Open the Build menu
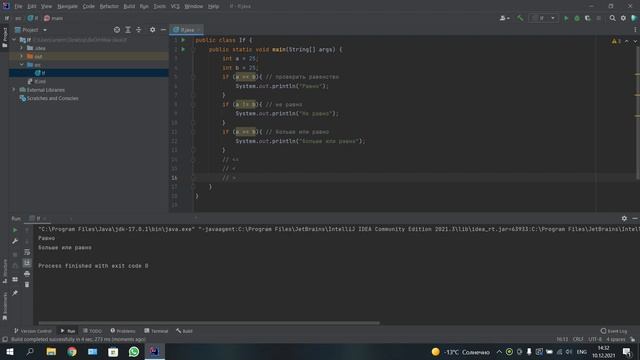 (129, 6)
